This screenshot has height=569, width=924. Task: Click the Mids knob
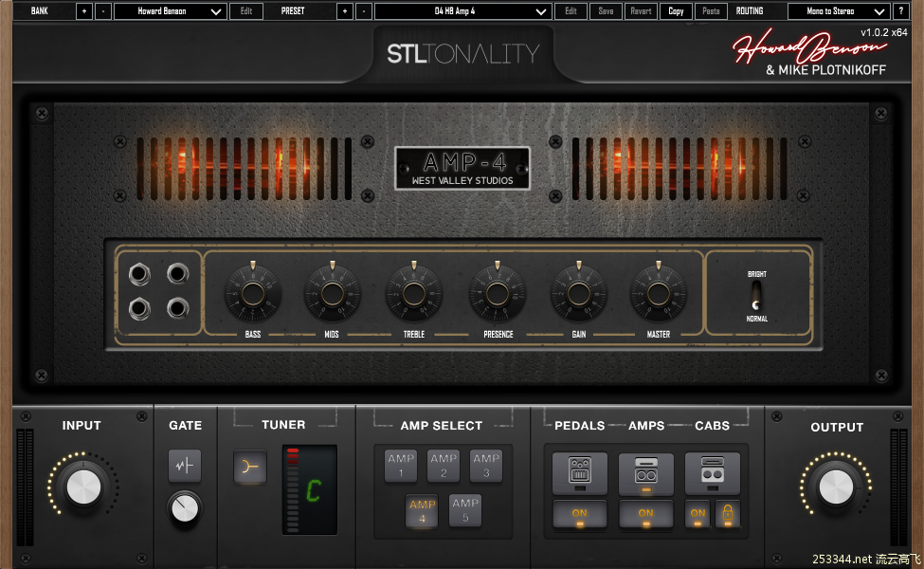(x=332, y=293)
